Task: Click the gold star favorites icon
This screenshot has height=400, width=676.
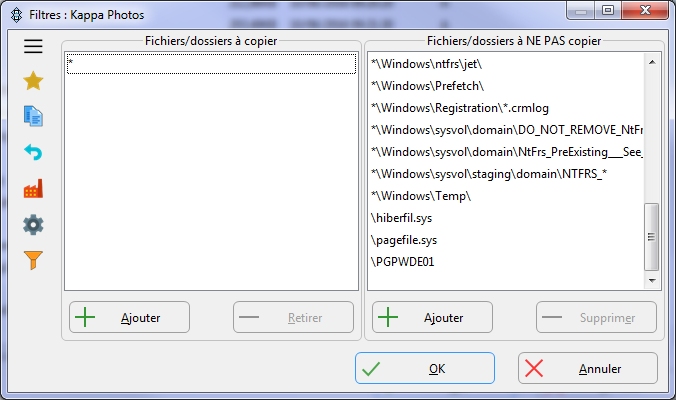Action: pos(33,81)
